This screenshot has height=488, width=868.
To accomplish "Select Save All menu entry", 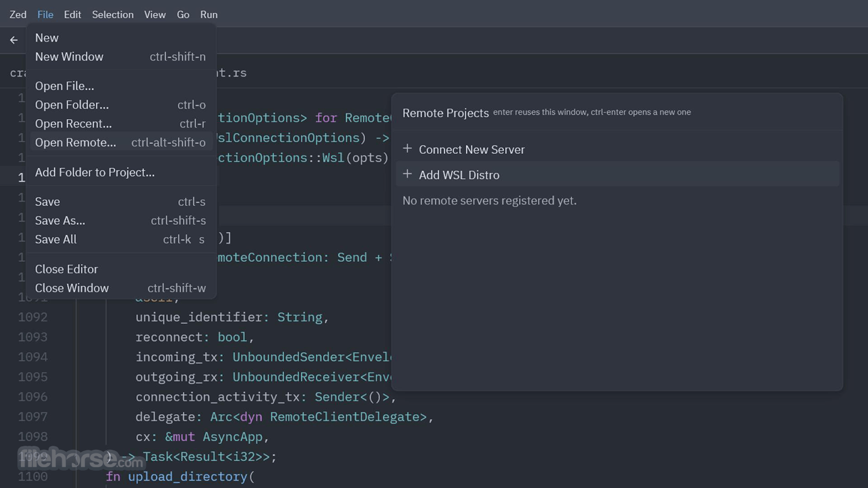I will pyautogui.click(x=120, y=239).
